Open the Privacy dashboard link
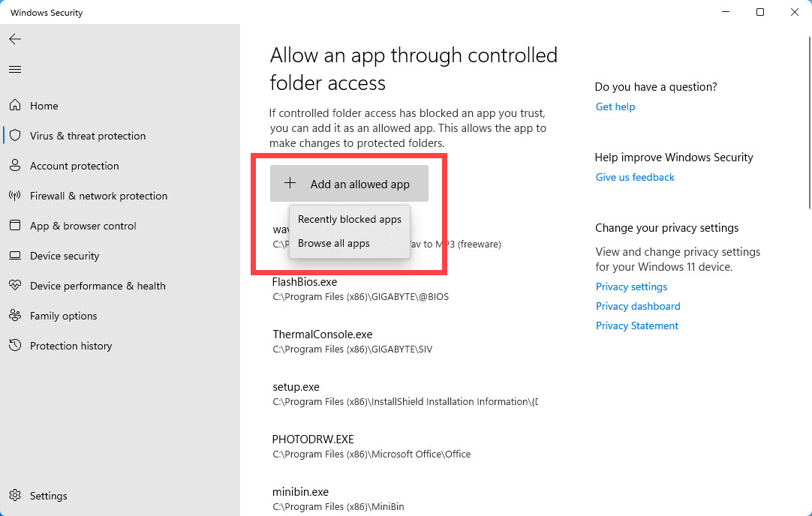This screenshot has height=516, width=812. coord(638,307)
